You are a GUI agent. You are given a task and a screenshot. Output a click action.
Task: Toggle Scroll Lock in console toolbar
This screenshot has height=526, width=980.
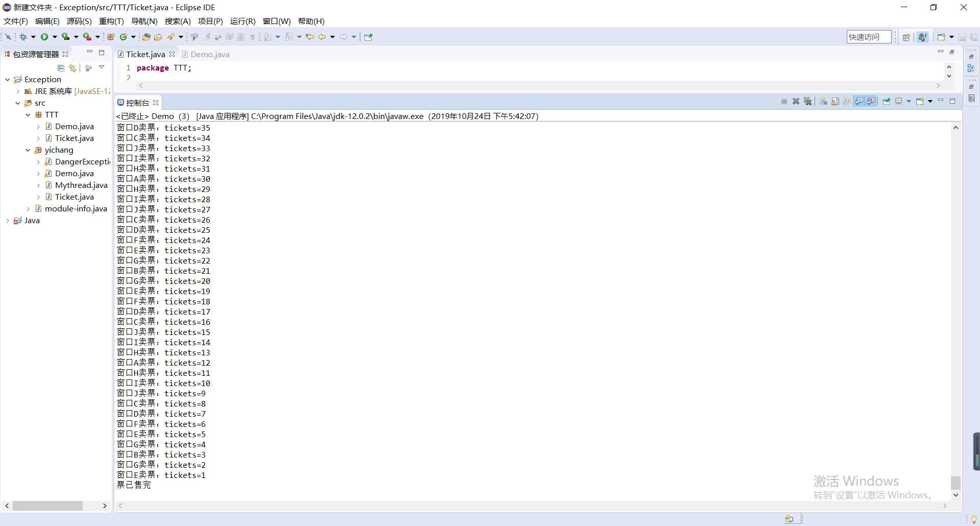click(835, 101)
